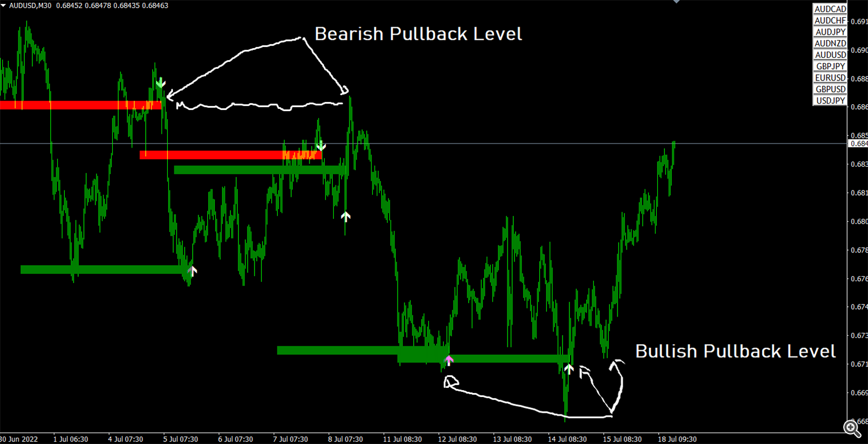Viewport: 868px width, 444px height.
Task: Click the pink up arrow signal marker
Action: pos(449,361)
